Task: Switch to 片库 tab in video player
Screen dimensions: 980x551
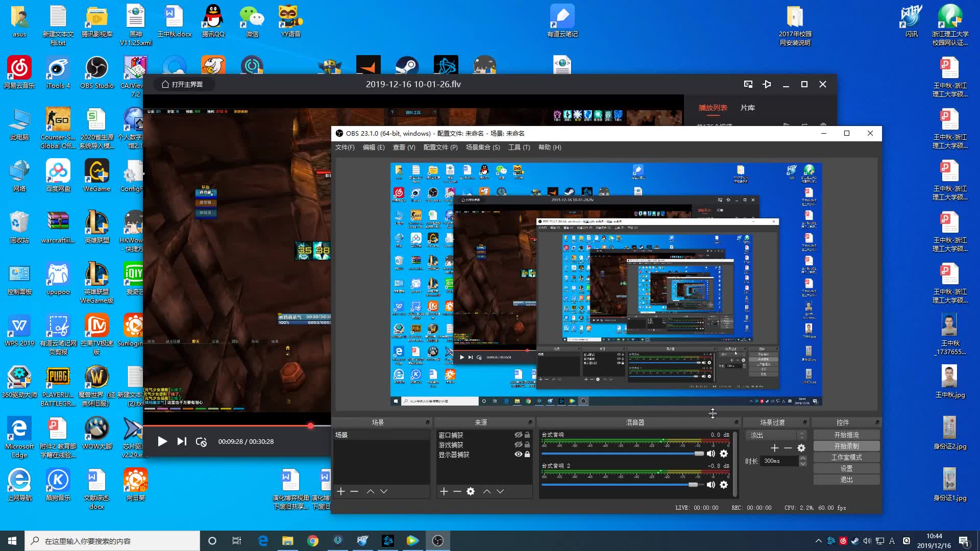Action: (748, 108)
